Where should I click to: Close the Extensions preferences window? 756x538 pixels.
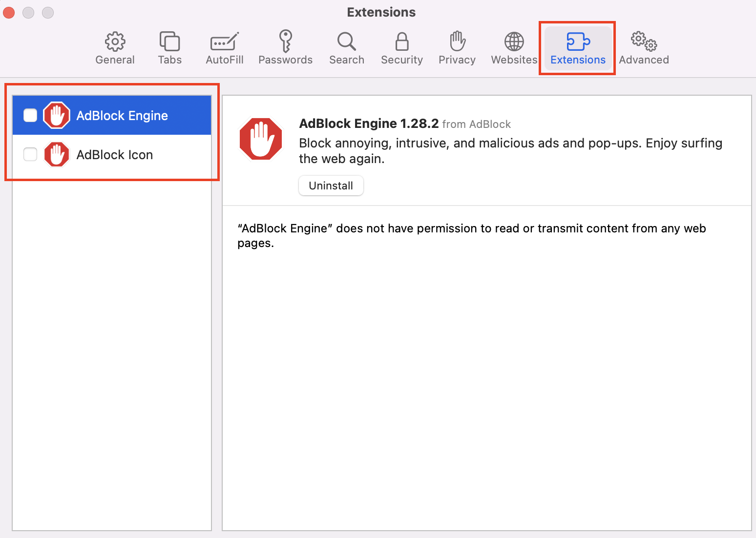[9, 12]
